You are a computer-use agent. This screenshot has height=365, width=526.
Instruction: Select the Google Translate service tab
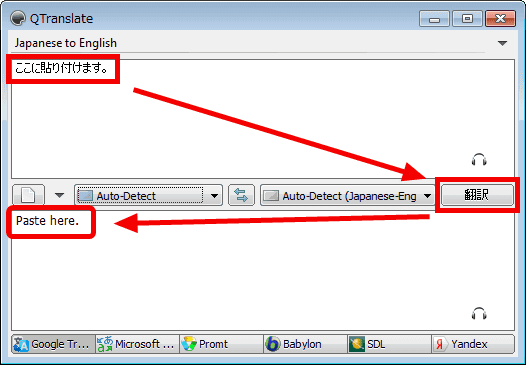click(x=53, y=344)
